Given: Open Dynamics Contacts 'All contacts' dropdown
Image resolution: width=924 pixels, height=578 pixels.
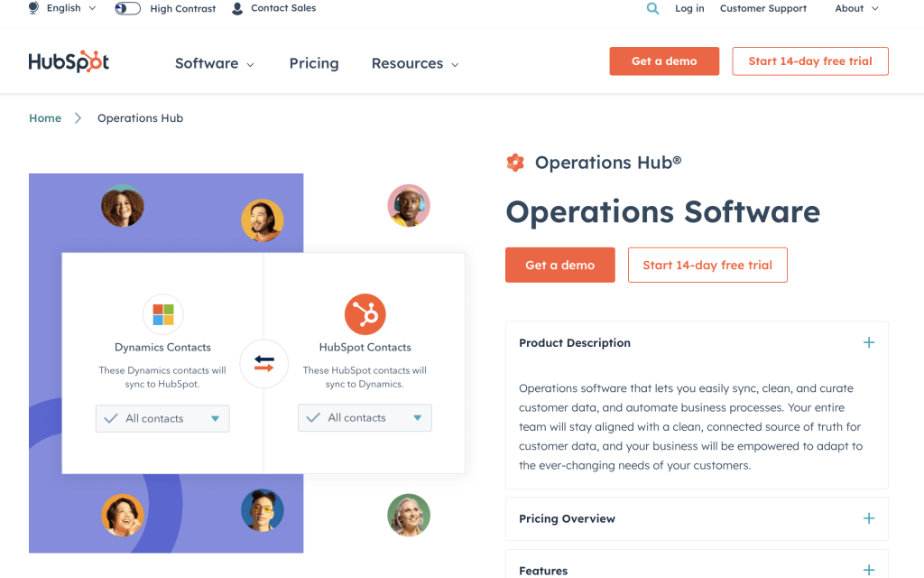Looking at the screenshot, I should pyautogui.click(x=162, y=418).
